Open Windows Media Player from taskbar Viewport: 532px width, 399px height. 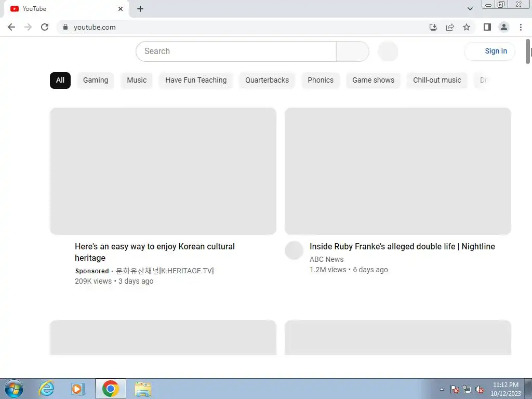(x=78, y=389)
